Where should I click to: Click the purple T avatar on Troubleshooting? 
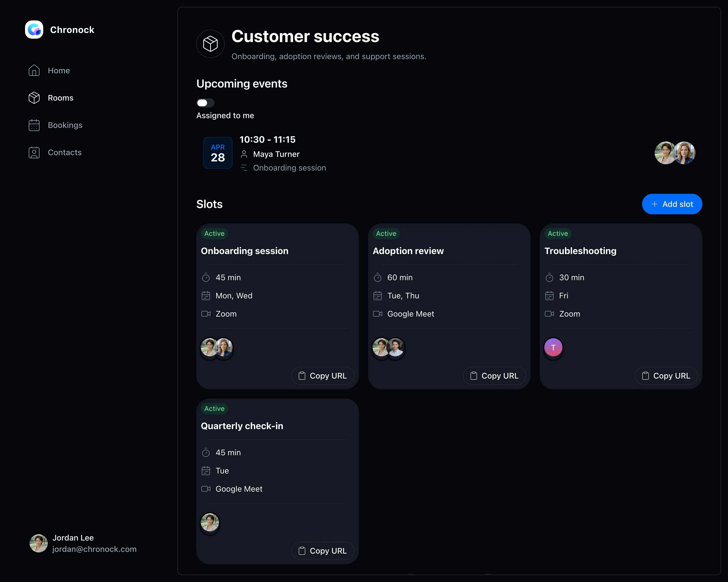pos(553,347)
